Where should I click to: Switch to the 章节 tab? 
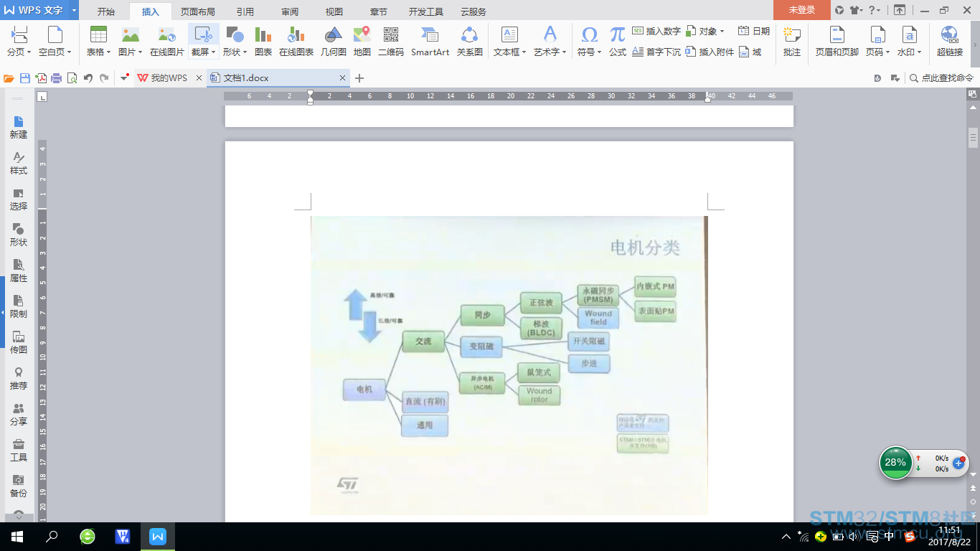pos(378,11)
